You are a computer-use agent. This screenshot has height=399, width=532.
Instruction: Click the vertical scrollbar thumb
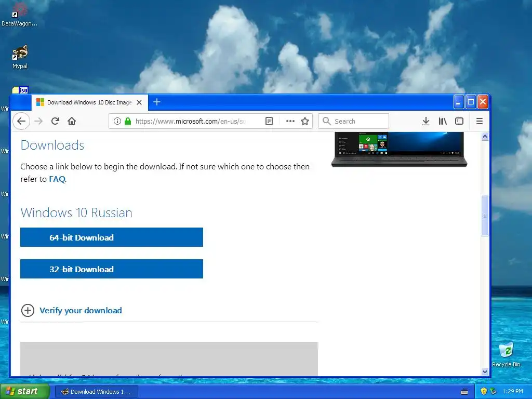click(x=485, y=216)
